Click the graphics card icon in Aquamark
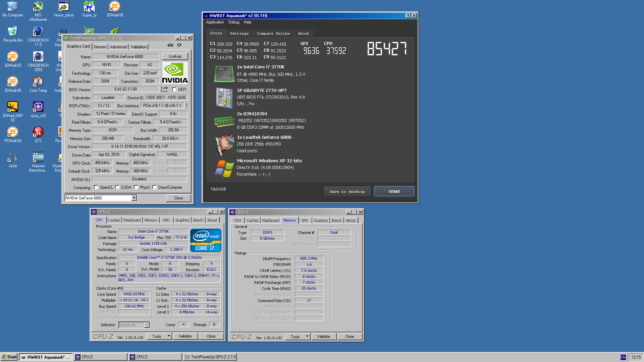The image size is (644, 362). (224, 145)
